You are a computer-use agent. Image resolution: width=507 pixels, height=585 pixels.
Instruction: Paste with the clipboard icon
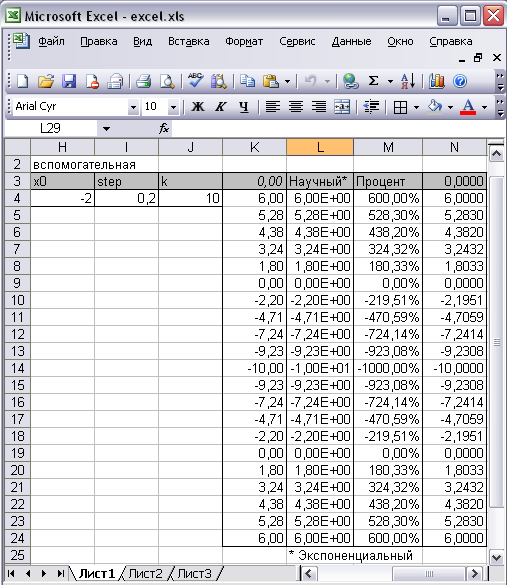pyautogui.click(x=270, y=81)
